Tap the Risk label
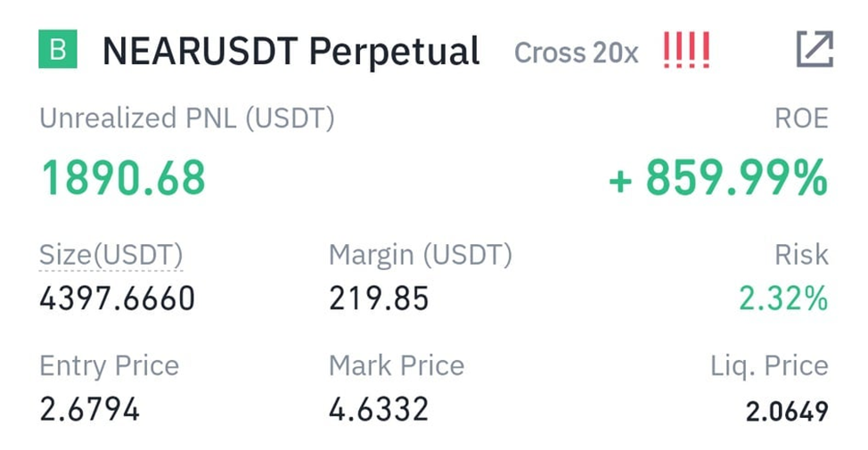 click(802, 256)
